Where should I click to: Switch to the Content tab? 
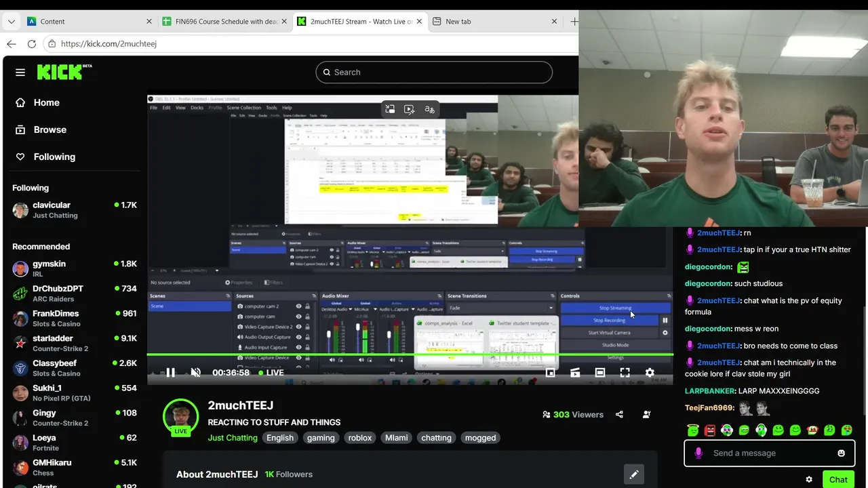[89, 22]
